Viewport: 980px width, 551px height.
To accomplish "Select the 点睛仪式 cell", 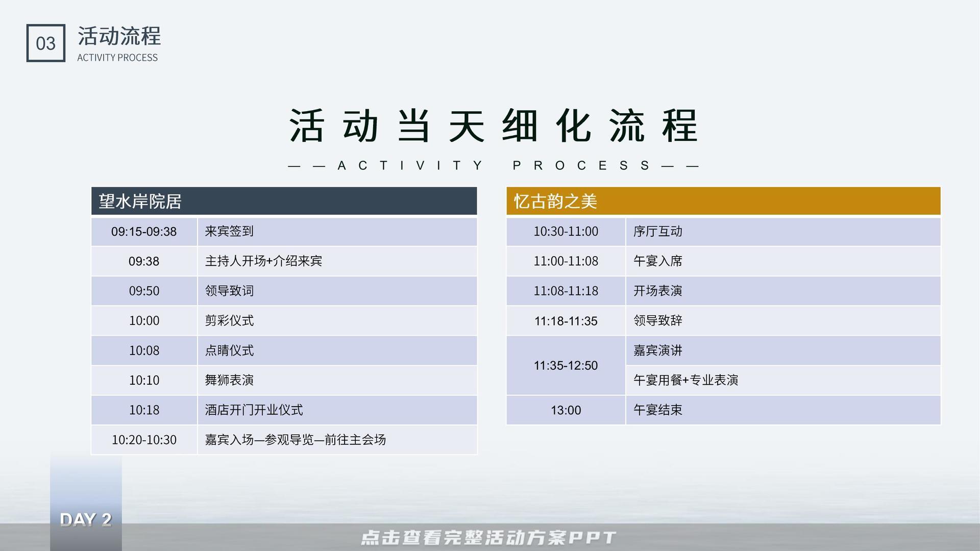I will pyautogui.click(x=337, y=350).
